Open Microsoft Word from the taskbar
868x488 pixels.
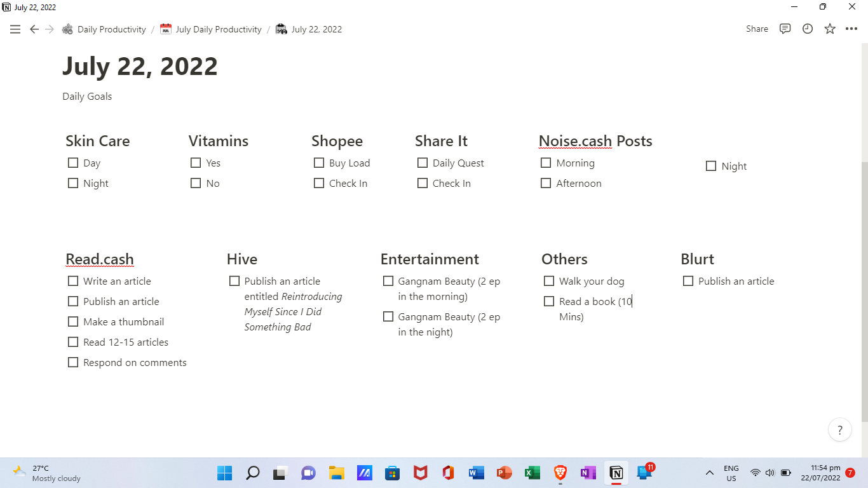(476, 473)
